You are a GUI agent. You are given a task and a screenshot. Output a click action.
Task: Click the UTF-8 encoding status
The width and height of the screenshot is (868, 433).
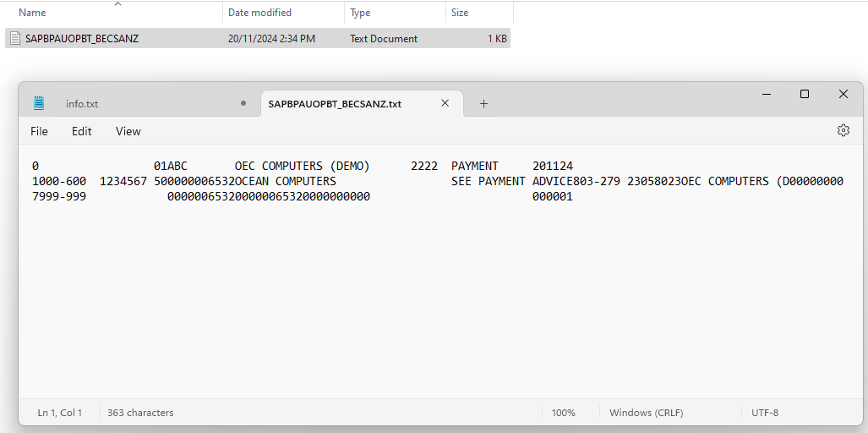point(765,413)
